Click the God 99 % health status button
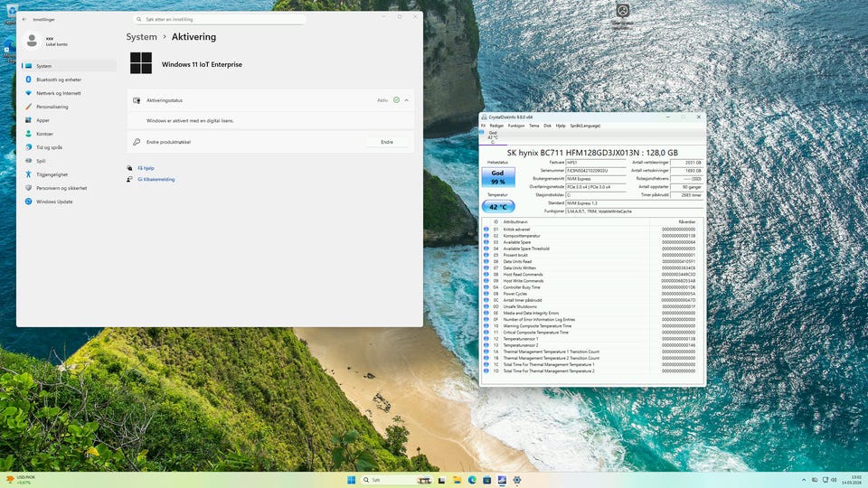This screenshot has width=868, height=488. (497, 177)
